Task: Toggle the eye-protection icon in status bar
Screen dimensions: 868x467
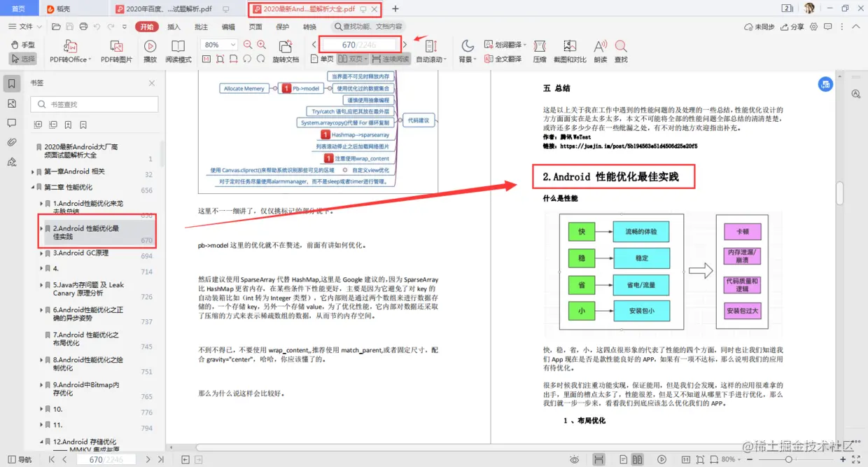Action: 574,459
